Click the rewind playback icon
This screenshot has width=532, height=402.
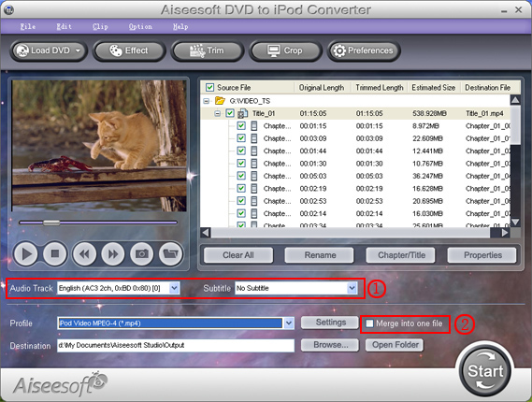coord(84,253)
